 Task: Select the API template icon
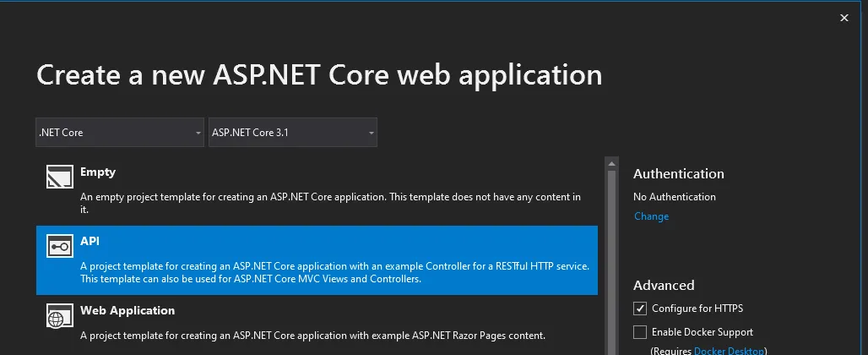pyautogui.click(x=60, y=246)
